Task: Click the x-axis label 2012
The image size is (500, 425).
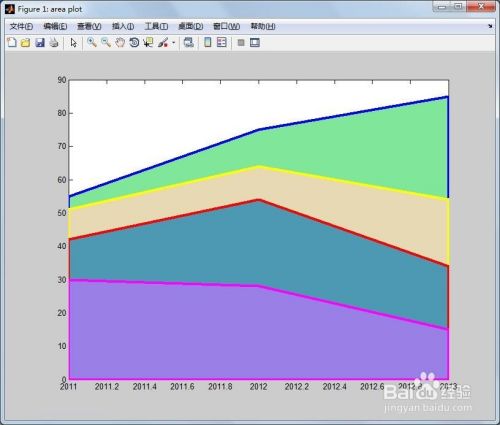Action: pyautogui.click(x=259, y=387)
